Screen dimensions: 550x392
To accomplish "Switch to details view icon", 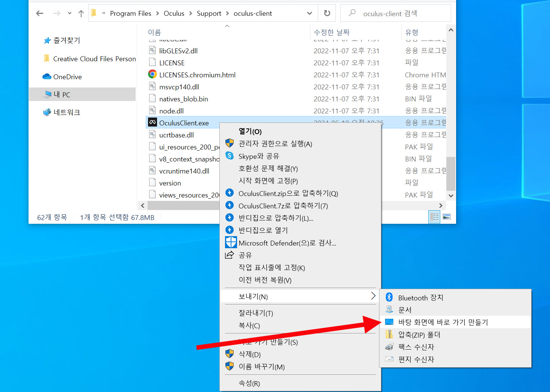I will pos(434,217).
